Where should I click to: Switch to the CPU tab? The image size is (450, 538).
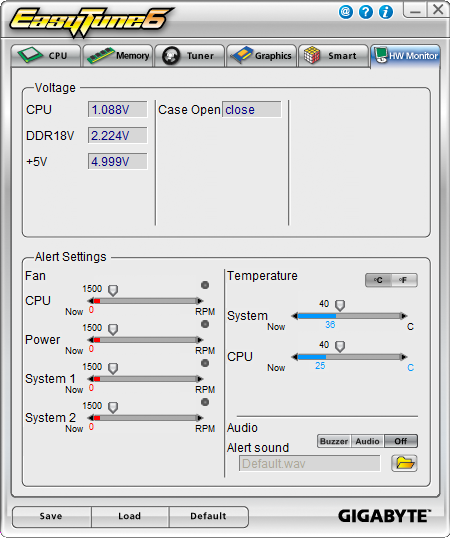pyautogui.click(x=46, y=55)
